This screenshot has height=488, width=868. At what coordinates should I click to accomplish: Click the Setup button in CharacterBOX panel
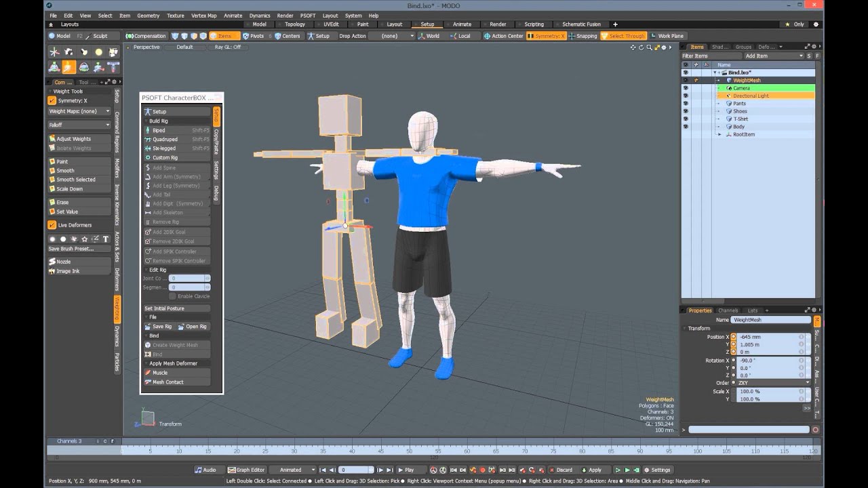(x=176, y=111)
